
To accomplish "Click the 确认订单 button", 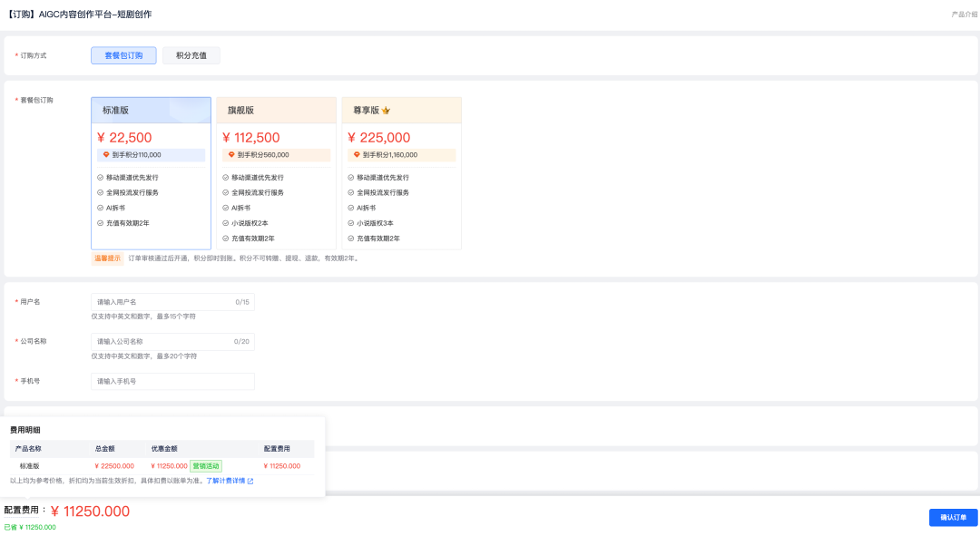I will [953, 517].
